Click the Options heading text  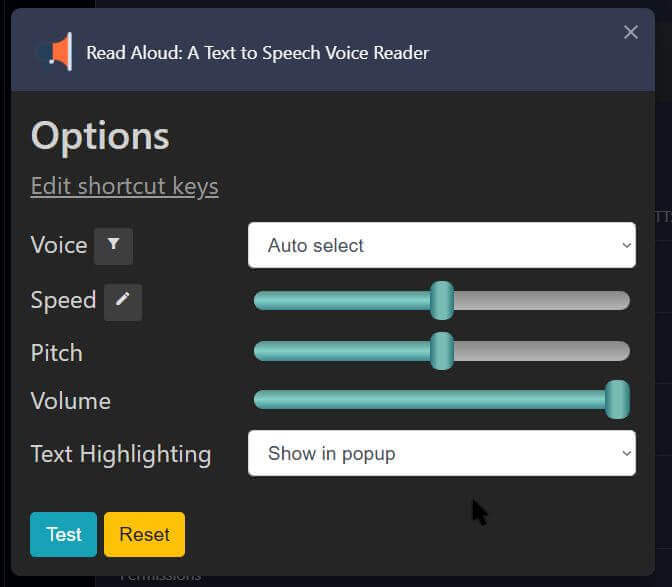[x=100, y=137]
